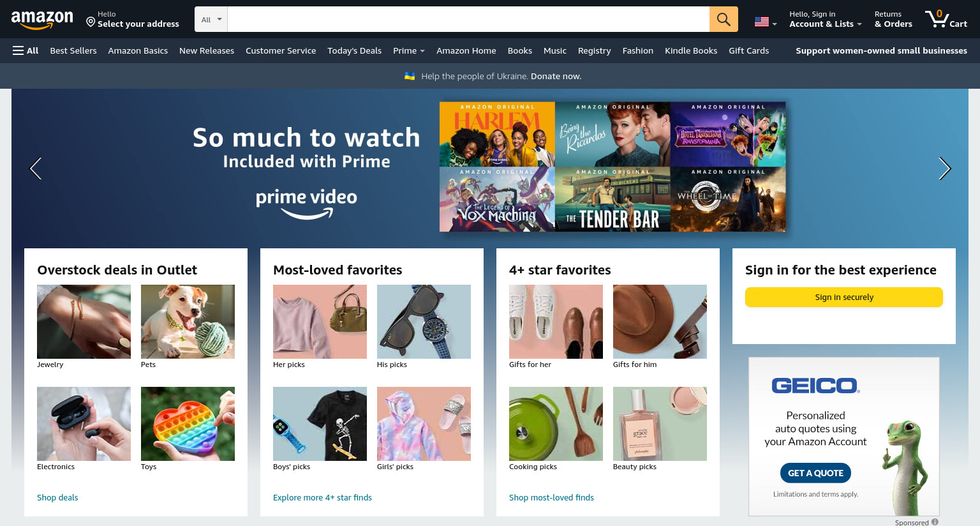Open Gifts for her image
Viewport: 980px width, 526px height.
[556, 322]
